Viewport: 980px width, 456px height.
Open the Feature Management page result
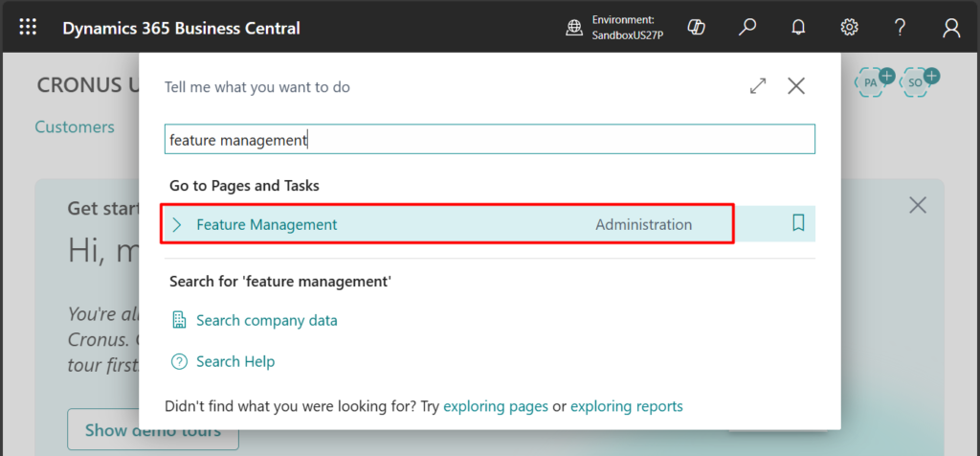(267, 225)
